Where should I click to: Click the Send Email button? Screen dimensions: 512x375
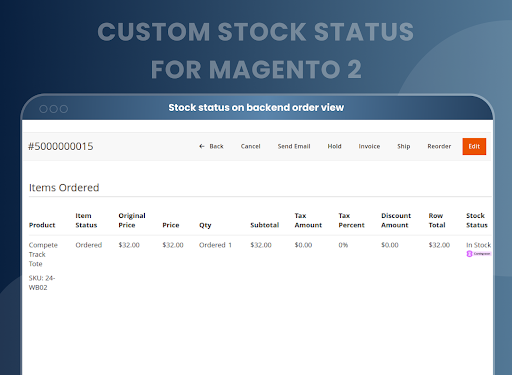tap(294, 146)
